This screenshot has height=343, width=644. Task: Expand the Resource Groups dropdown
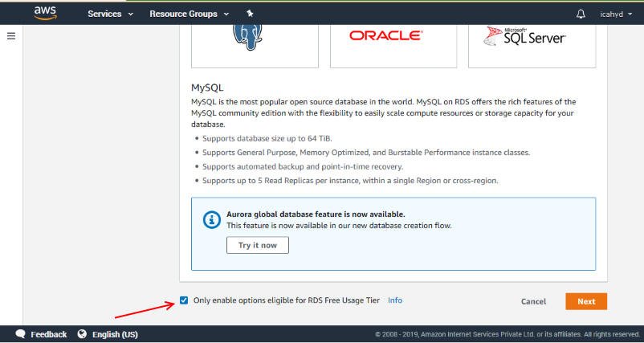pyautogui.click(x=190, y=14)
